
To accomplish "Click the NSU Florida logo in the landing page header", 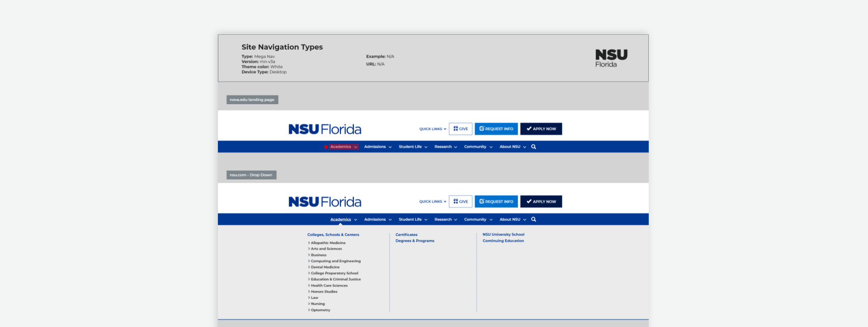I will [x=325, y=129].
